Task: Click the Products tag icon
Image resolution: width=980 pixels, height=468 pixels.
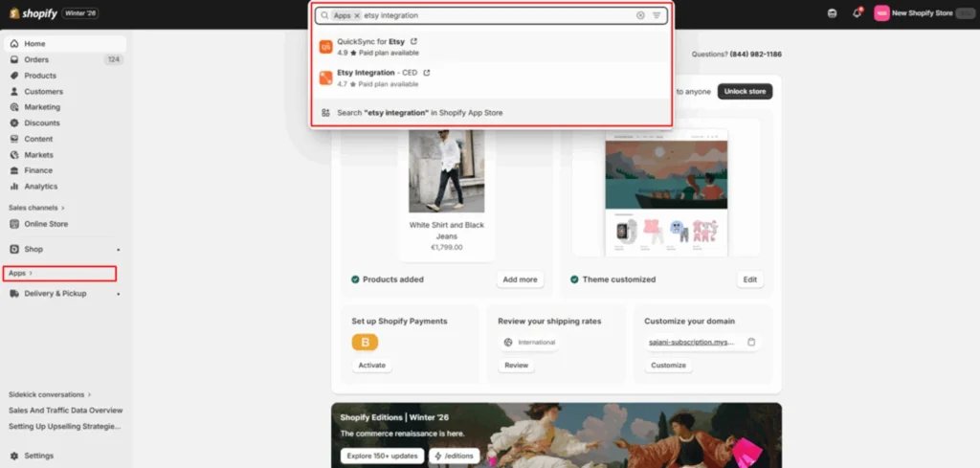Action: 14,76
